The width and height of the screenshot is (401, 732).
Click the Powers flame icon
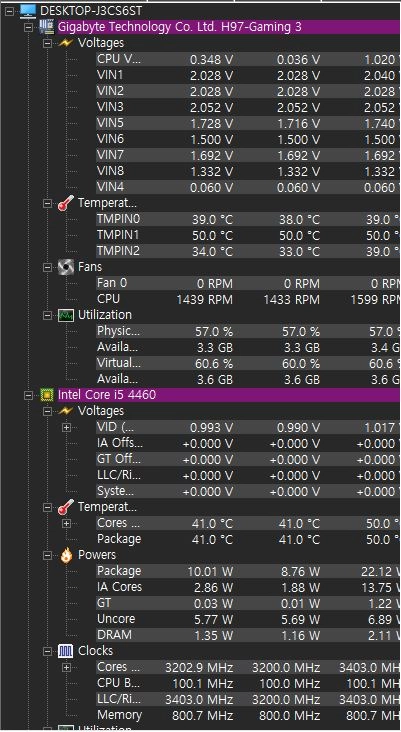coord(66,555)
